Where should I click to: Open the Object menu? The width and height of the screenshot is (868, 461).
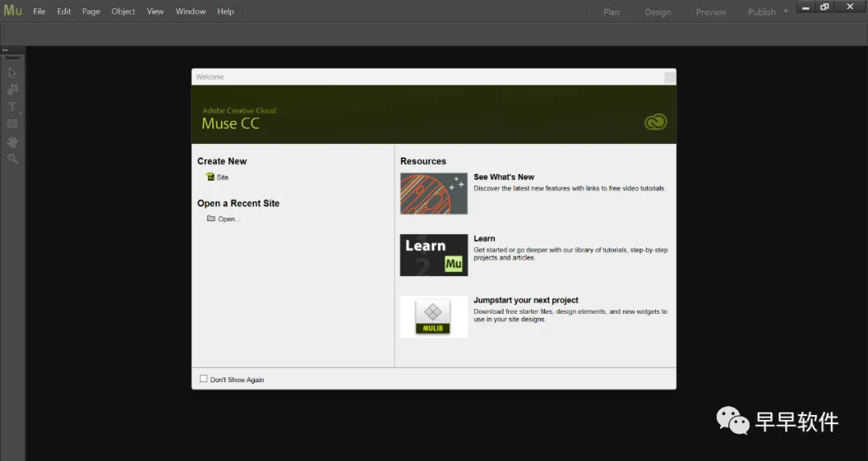point(123,11)
